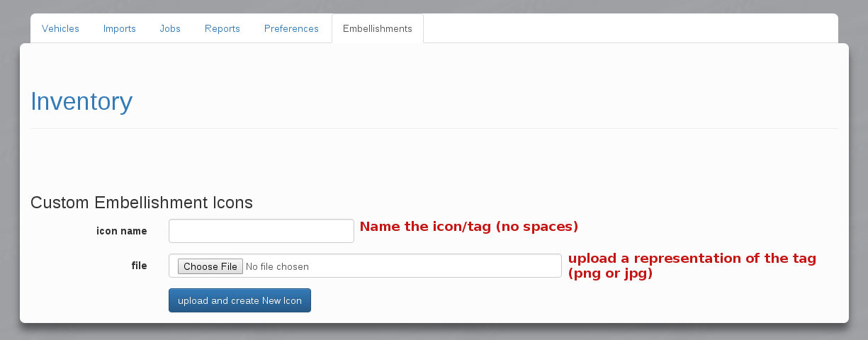Focus the icon name text field
The width and height of the screenshot is (868, 340).
coord(261,231)
